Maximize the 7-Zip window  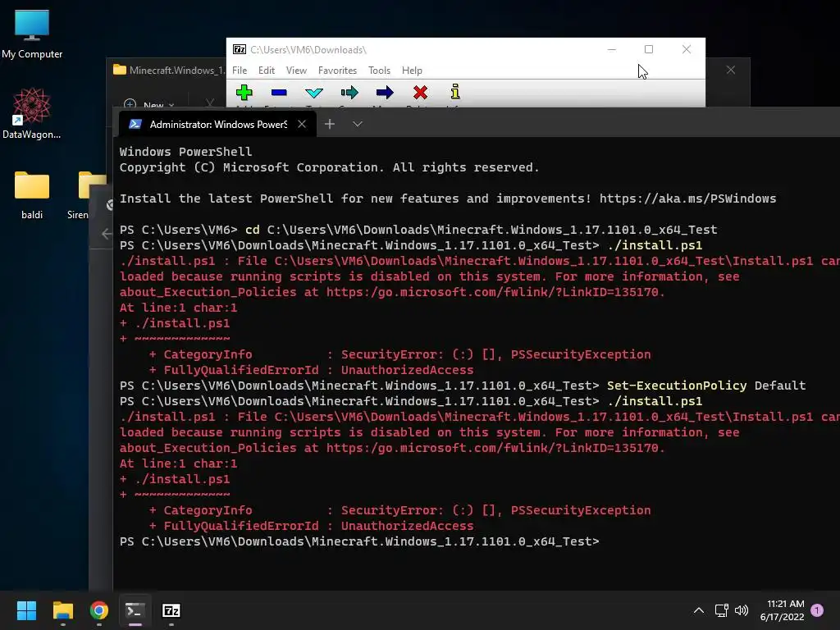tap(649, 49)
